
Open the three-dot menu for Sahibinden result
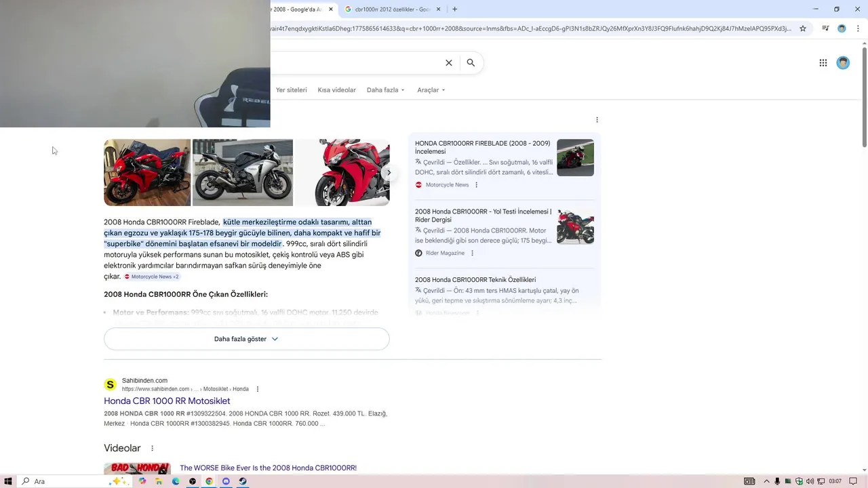tap(258, 389)
